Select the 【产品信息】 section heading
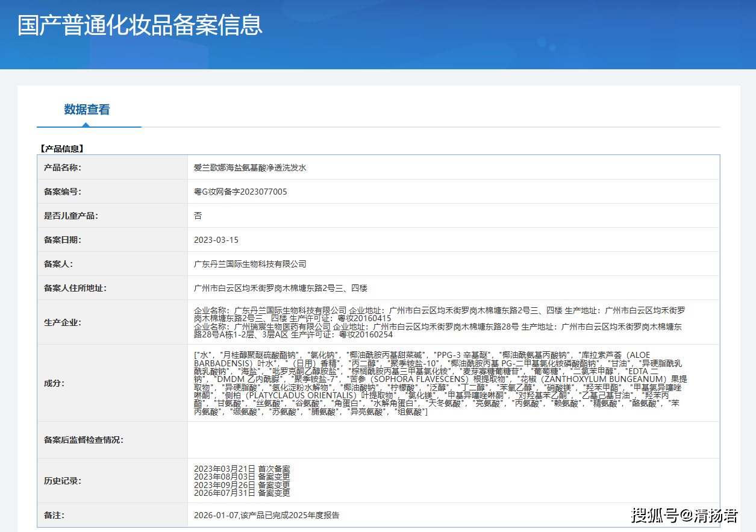 pyautogui.click(x=61, y=148)
